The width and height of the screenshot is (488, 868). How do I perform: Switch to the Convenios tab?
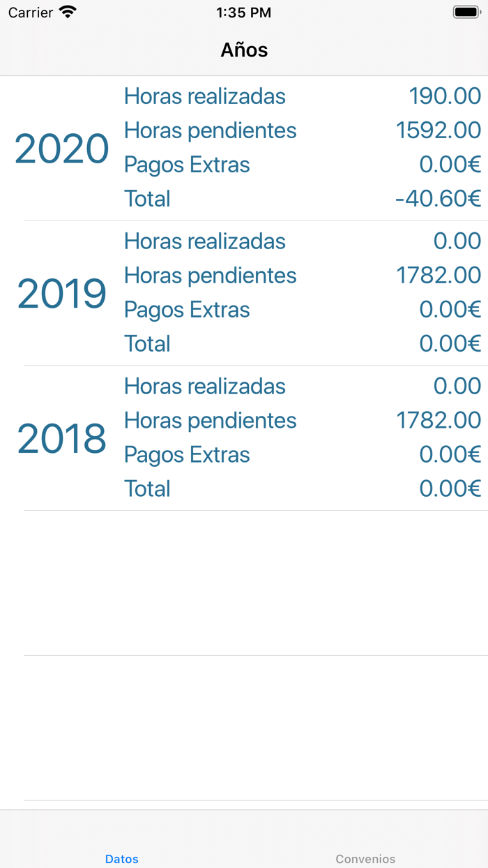point(365,859)
